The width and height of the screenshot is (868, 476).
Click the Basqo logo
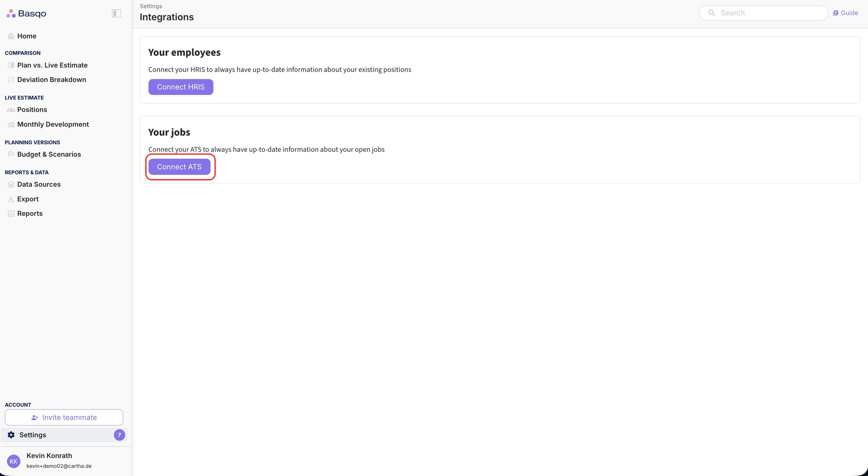coord(26,14)
